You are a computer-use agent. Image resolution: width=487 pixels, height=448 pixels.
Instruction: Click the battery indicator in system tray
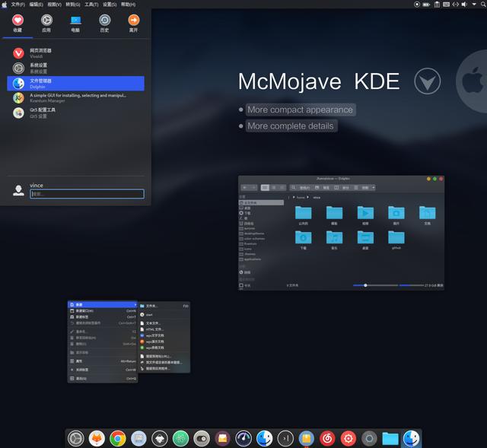point(426,5)
